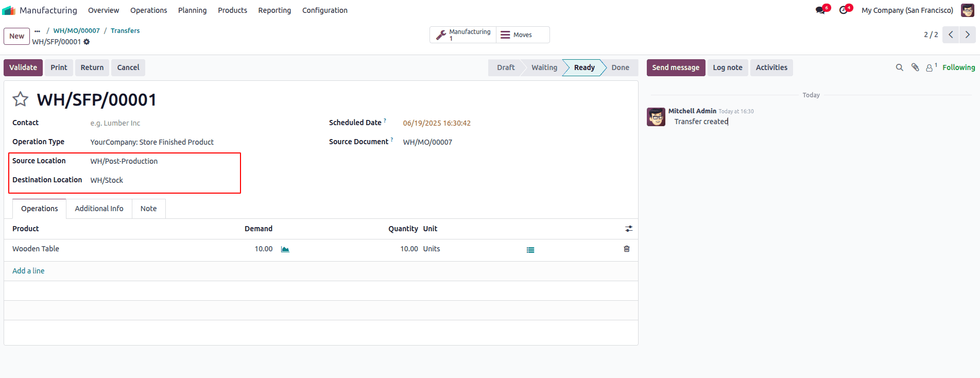980x378 pixels.
Task: Select the Waiting status stage
Action: tap(544, 67)
